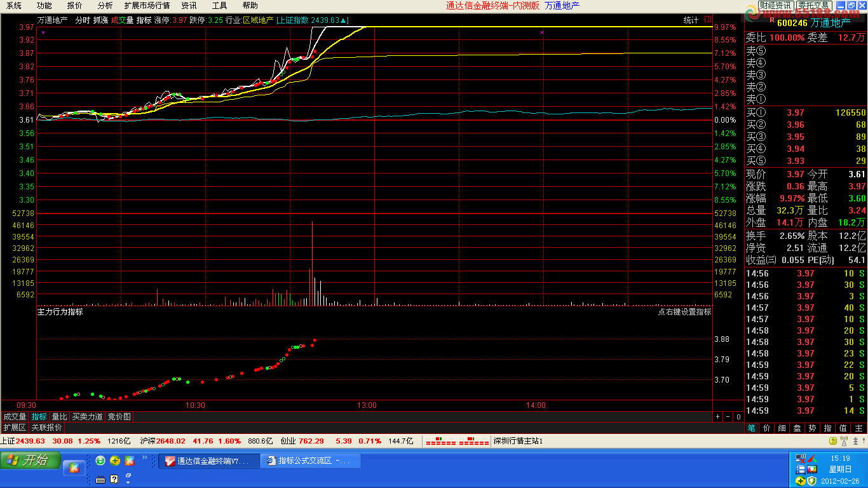Image resolution: width=868 pixels, height=488 pixels.
Task: Click the 统计 link in chart header
Action: click(691, 20)
